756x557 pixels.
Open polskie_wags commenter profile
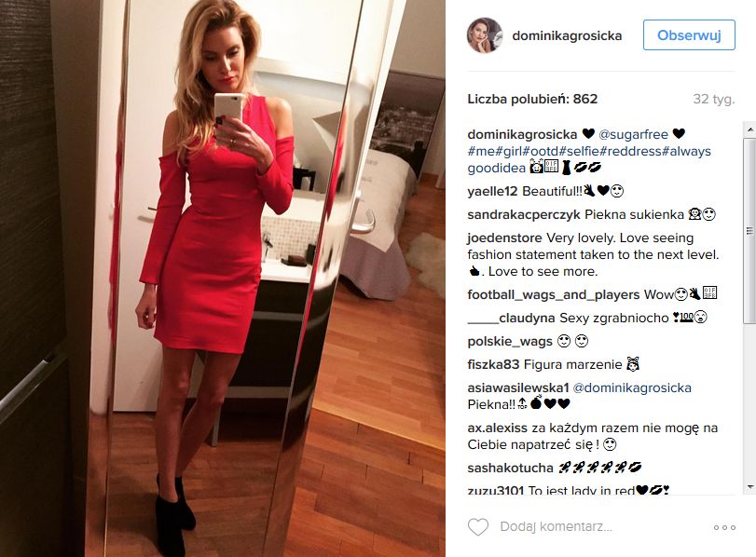[510, 341]
